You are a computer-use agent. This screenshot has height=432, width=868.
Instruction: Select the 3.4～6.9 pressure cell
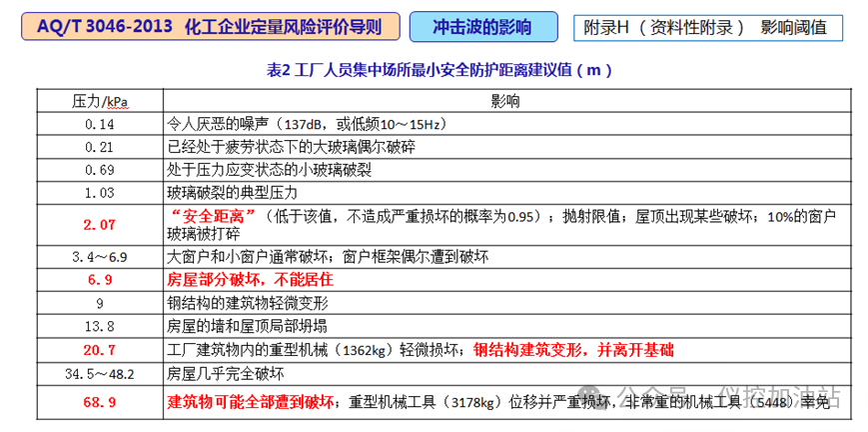(x=100, y=257)
